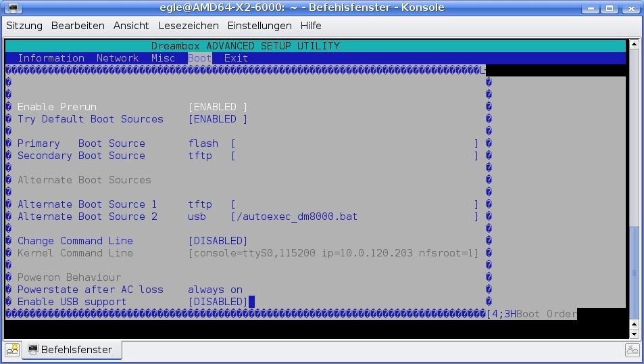Select the highlighted Boot setup tab

199,58
